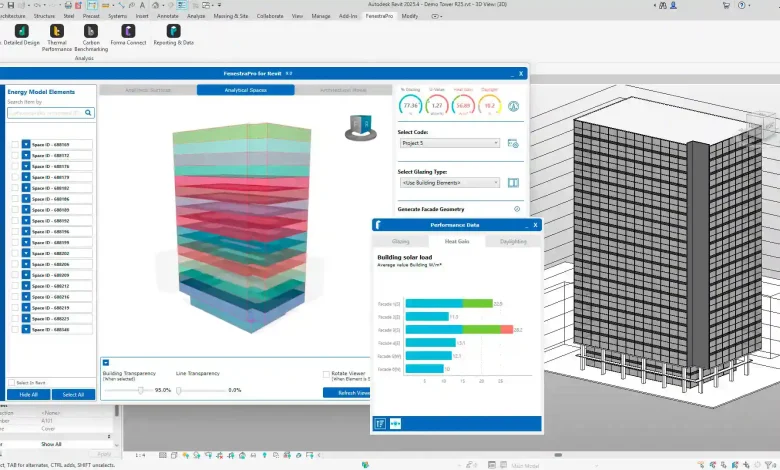Click the table view icon in the Performance Data footer

[380, 424]
